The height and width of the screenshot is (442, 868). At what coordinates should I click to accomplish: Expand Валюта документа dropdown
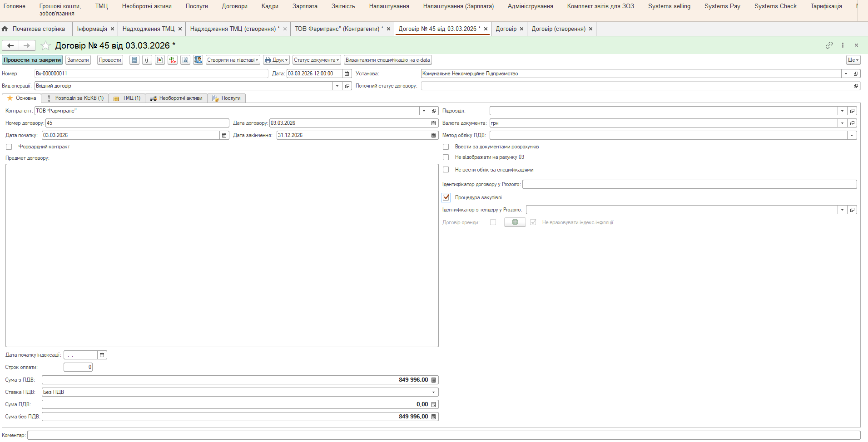coord(842,123)
